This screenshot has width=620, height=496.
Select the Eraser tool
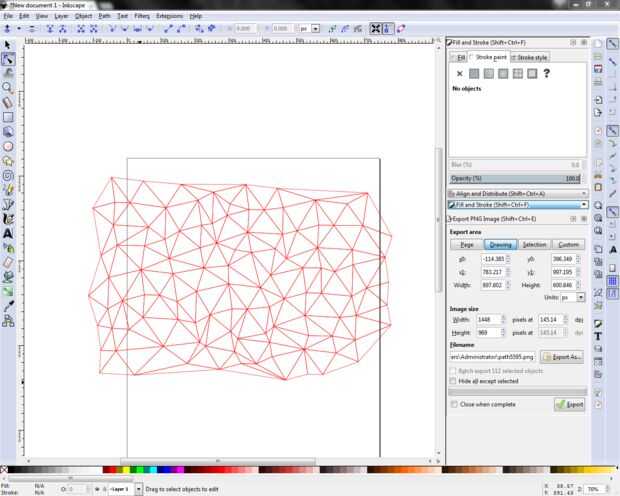[x=8, y=263]
